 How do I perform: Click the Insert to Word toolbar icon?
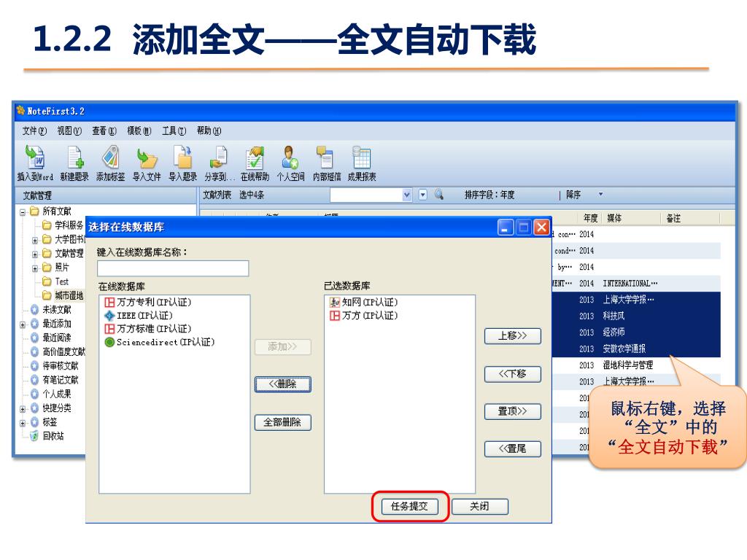click(x=35, y=163)
